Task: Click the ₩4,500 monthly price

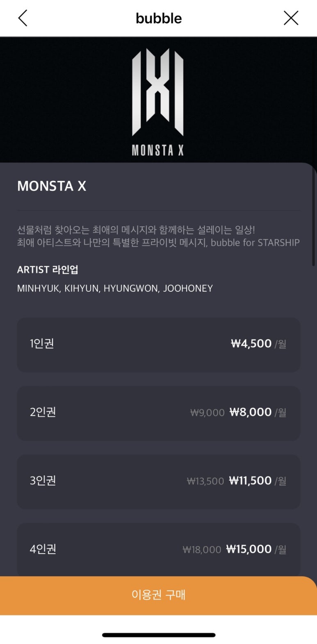Action: click(251, 344)
